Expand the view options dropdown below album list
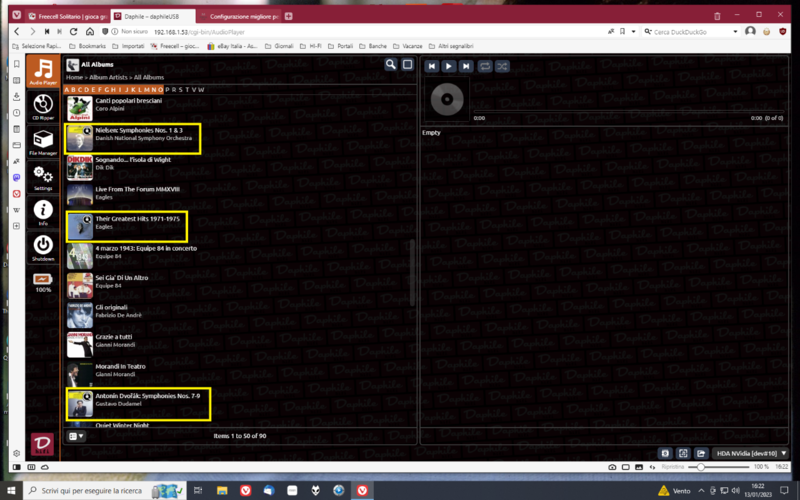 [x=76, y=436]
